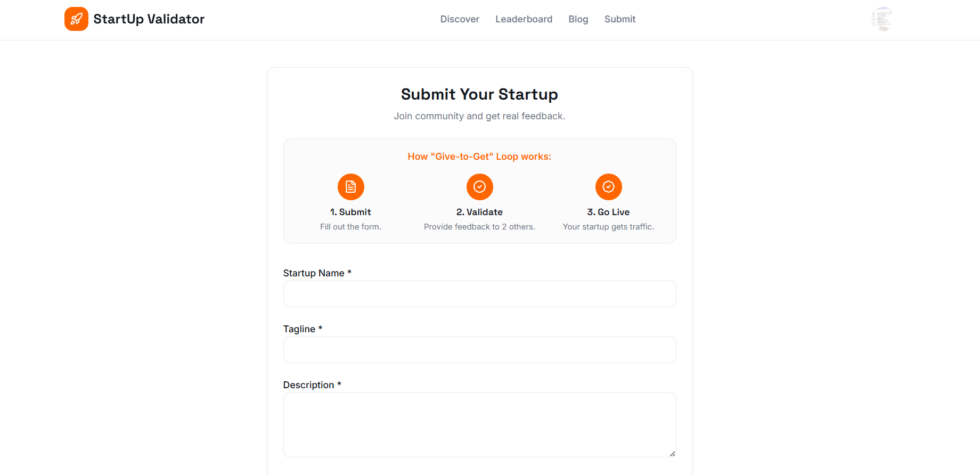The width and height of the screenshot is (980, 475).
Task: Click the "Fill out the form" caption
Action: click(350, 226)
